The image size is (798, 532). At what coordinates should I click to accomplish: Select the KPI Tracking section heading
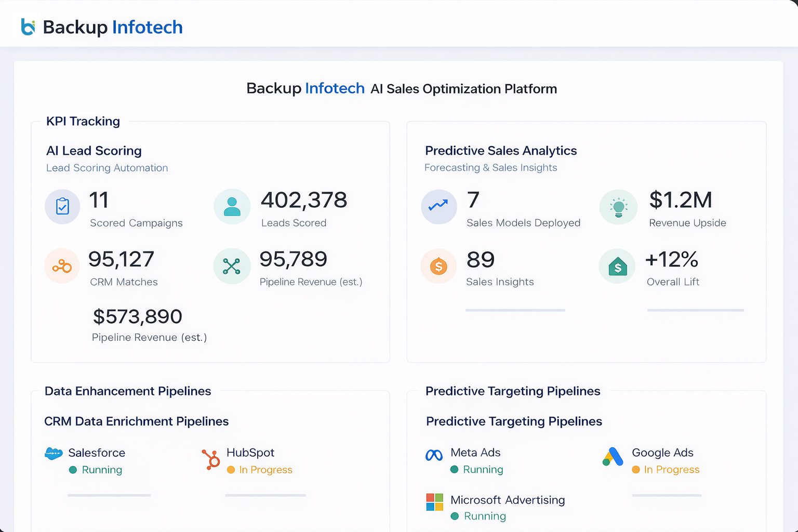click(83, 121)
